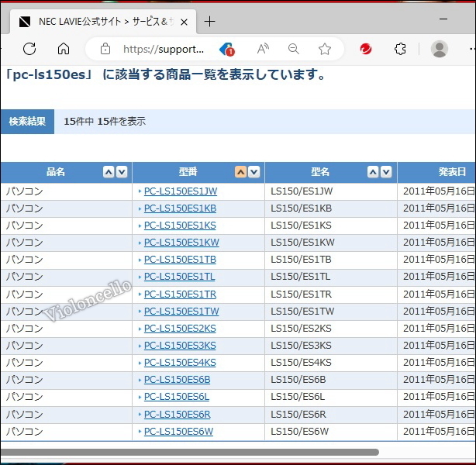Click the 型番 column header label
The image size is (476, 465).
point(188,172)
